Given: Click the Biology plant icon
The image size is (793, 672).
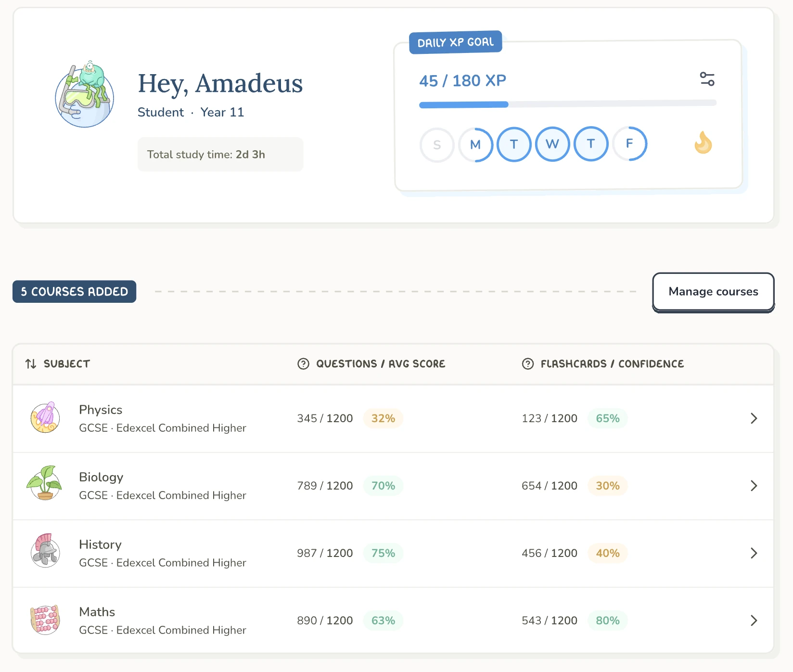Looking at the screenshot, I should point(44,483).
